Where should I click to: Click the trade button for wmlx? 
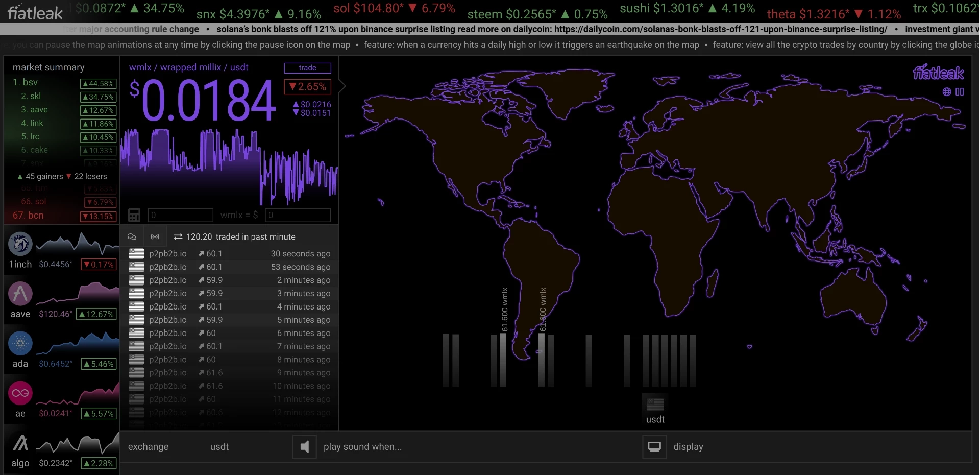pos(307,68)
